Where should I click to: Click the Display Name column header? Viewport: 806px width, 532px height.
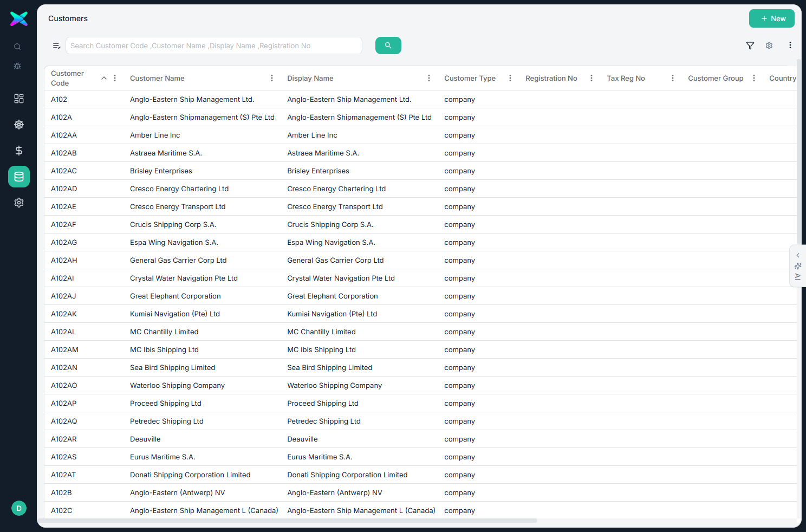[x=310, y=78]
